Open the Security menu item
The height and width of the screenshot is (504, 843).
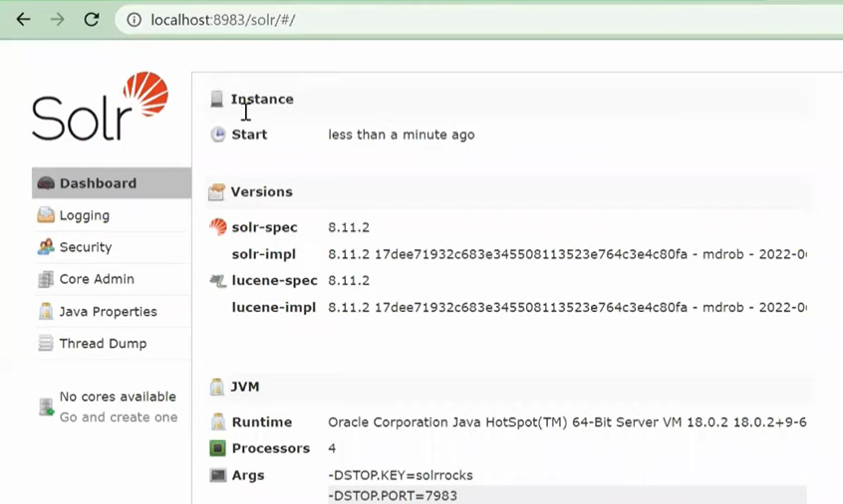(x=112, y=247)
